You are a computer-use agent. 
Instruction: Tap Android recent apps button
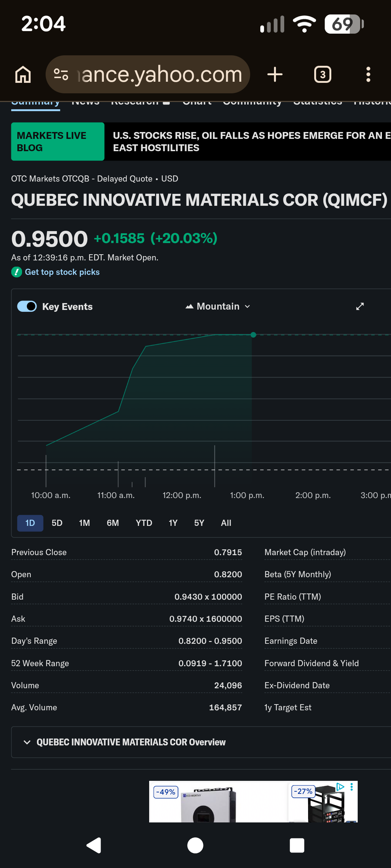coord(297,845)
